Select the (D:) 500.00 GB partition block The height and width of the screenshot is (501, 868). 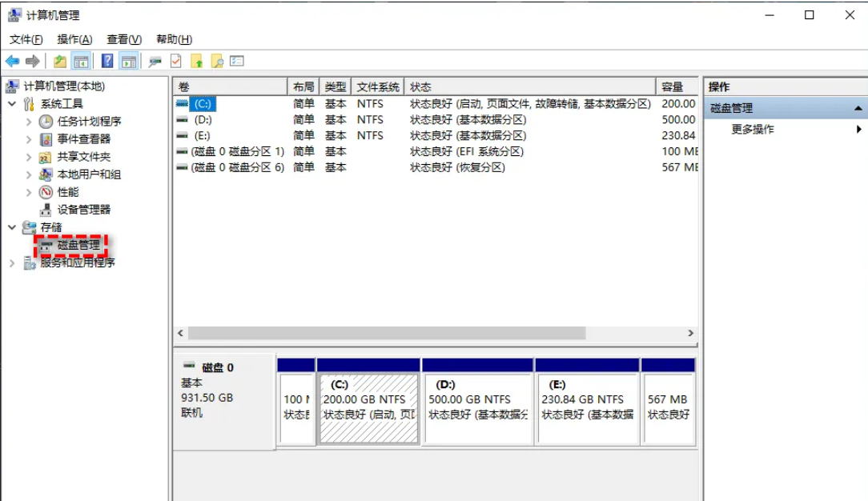pyautogui.click(x=478, y=402)
